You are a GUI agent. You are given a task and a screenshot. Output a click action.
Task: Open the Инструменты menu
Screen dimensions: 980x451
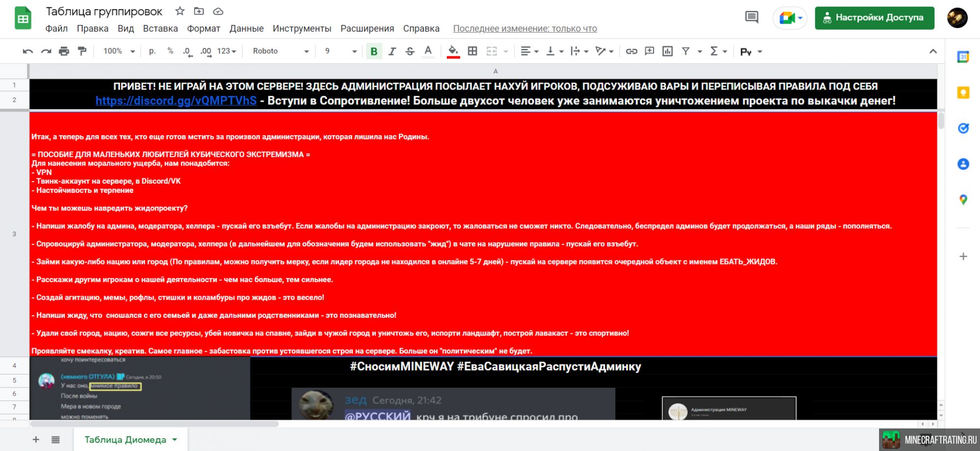pos(302,28)
